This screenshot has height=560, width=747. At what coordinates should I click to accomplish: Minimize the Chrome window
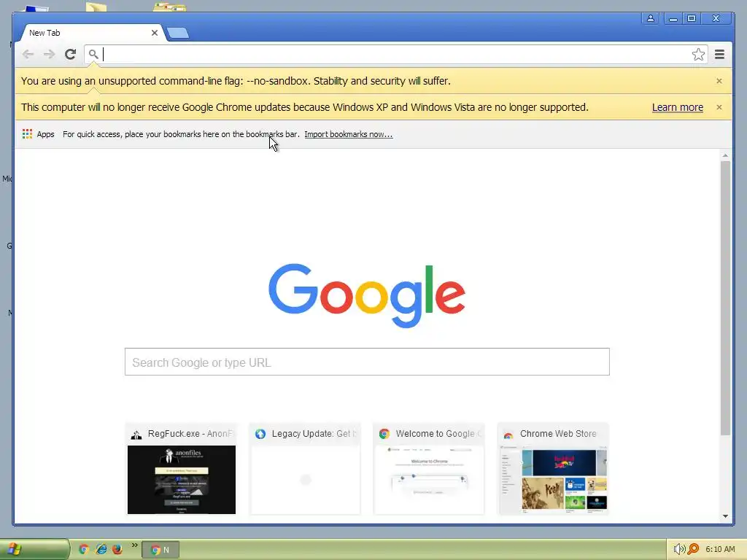[673, 18]
